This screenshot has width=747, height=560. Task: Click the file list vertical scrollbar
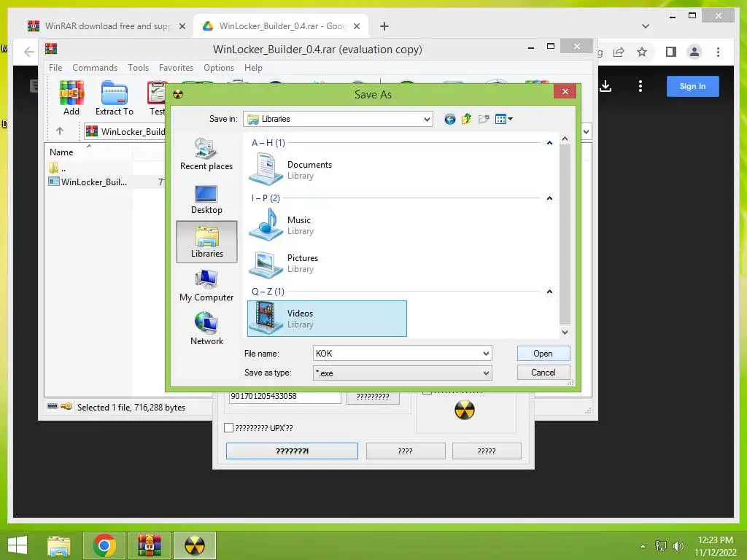565,233
